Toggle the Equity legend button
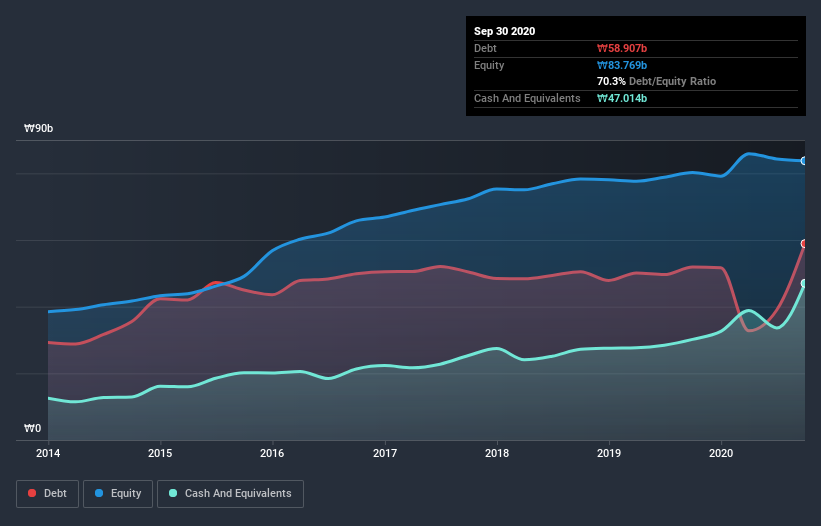Screen dimensions: 821x526 118,494
